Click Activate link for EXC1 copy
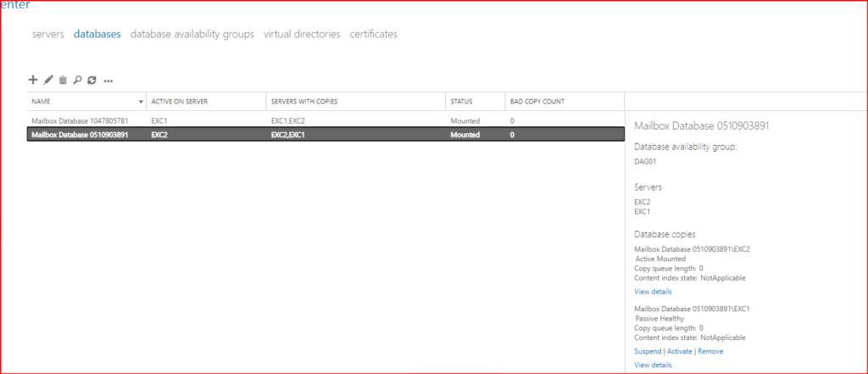 [x=681, y=351]
